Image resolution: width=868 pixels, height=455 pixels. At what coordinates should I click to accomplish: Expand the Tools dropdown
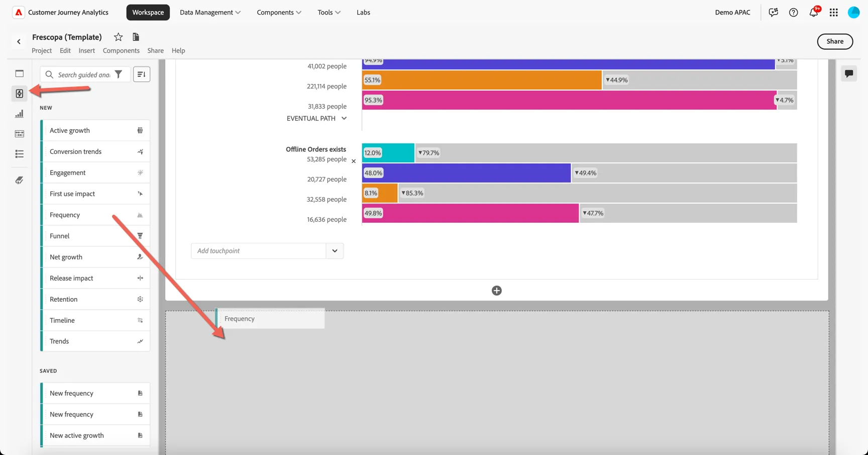click(329, 13)
